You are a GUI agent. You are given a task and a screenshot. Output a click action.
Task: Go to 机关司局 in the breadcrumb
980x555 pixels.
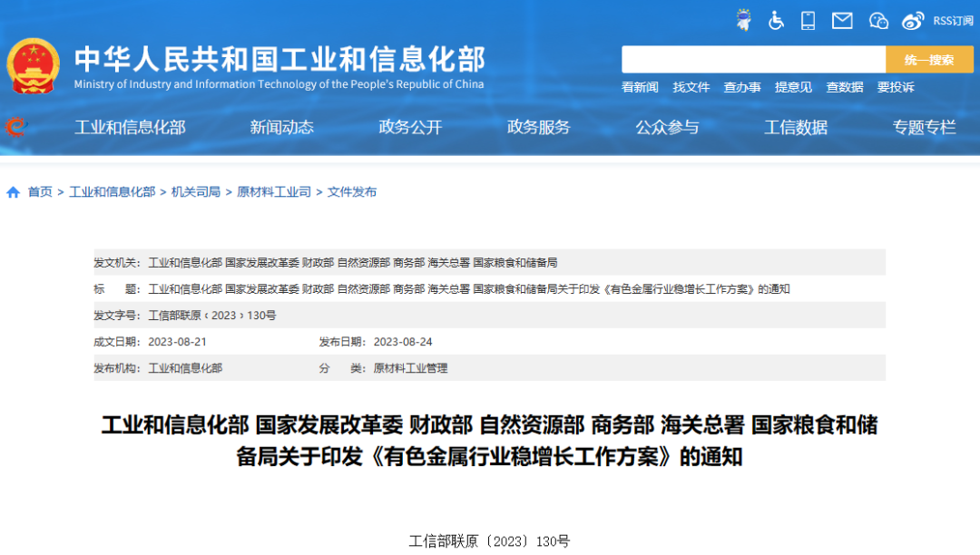pyautogui.click(x=196, y=192)
